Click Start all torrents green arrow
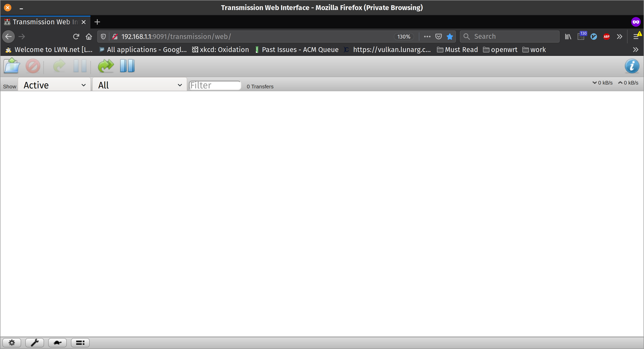The width and height of the screenshot is (644, 349). [106, 66]
